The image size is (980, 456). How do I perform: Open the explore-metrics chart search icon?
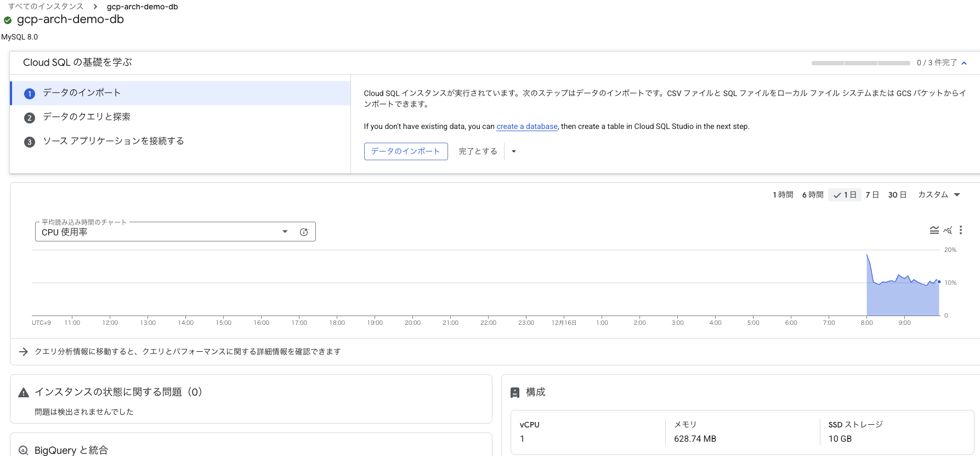(948, 230)
